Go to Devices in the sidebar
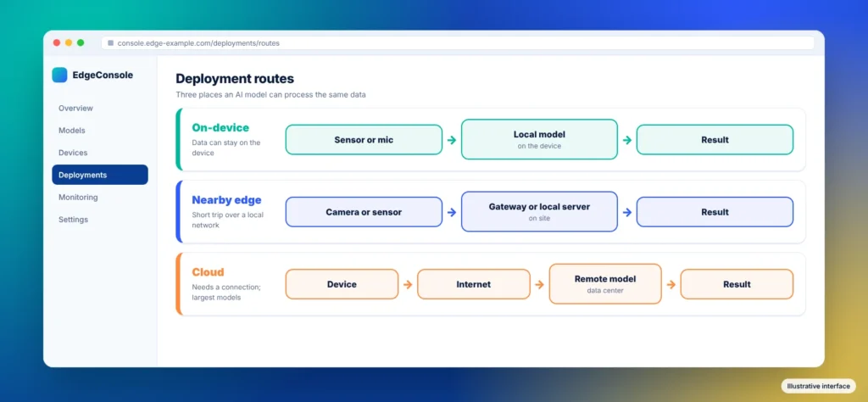The image size is (868, 402). coord(100,153)
